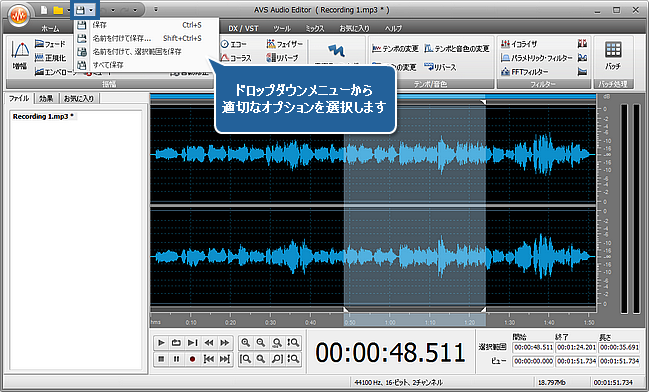This screenshot has height=392, width=649.
Task: Apply the リバーブ reverb effect
Action: click(x=283, y=58)
